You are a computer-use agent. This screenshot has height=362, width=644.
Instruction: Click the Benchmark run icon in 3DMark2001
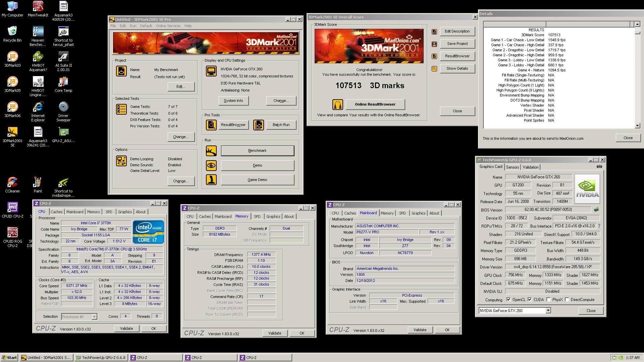[x=211, y=151]
